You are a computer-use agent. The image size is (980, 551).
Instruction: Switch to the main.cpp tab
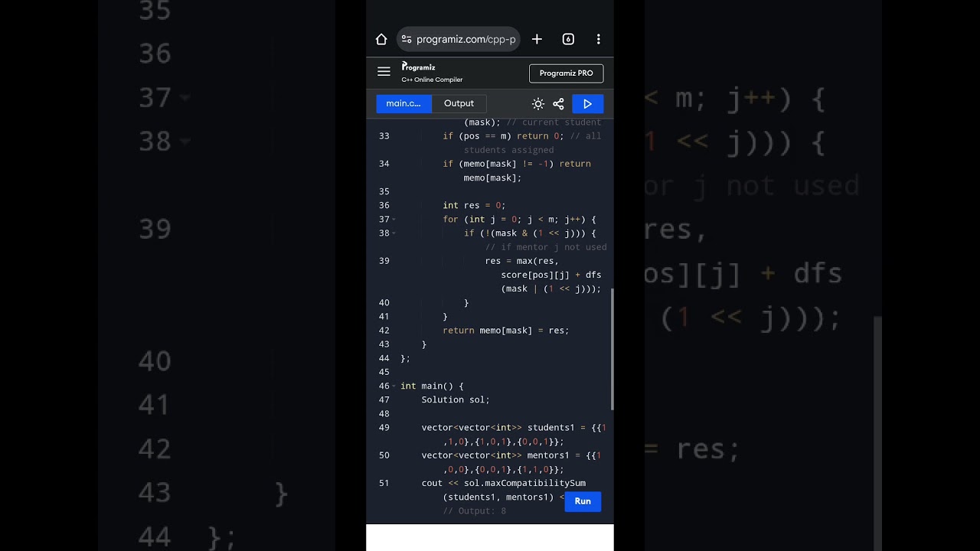click(x=403, y=104)
